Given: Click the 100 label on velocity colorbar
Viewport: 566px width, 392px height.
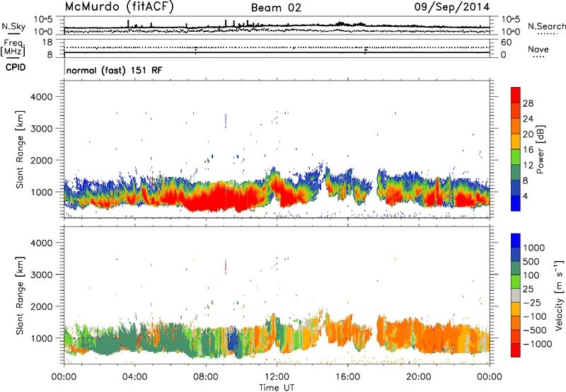Looking at the screenshot, I should click(531, 275).
